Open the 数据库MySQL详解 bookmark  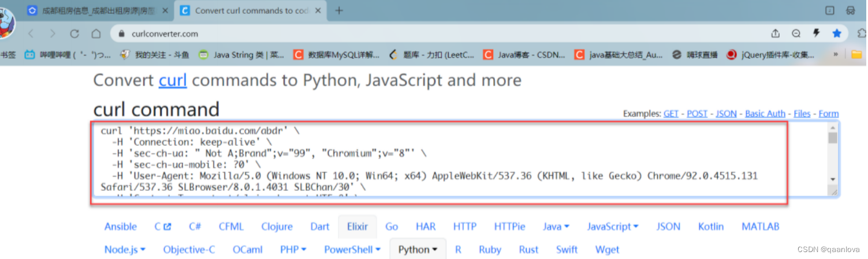pos(337,55)
